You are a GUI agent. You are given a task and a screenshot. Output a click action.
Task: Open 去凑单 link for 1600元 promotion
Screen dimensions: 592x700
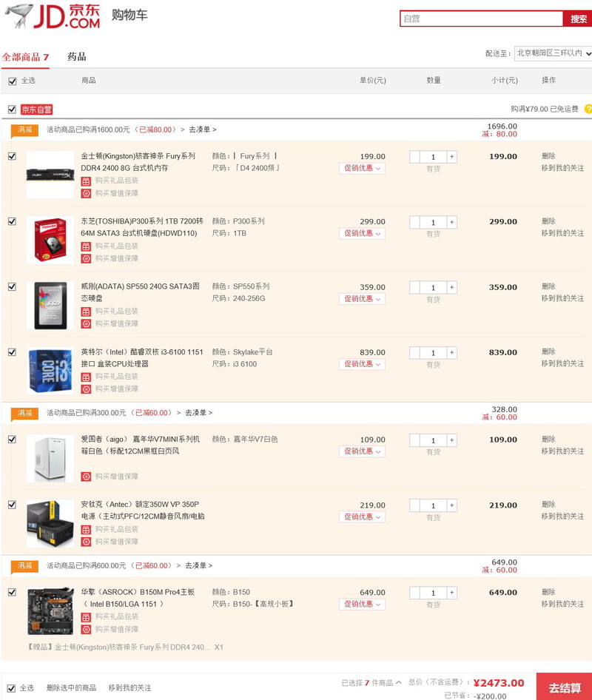[203, 129]
